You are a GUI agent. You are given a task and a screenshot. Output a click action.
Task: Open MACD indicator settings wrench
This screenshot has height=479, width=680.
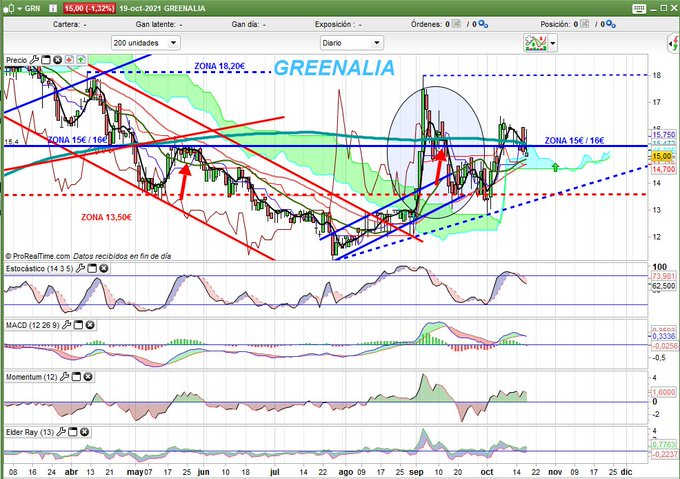coord(66,325)
